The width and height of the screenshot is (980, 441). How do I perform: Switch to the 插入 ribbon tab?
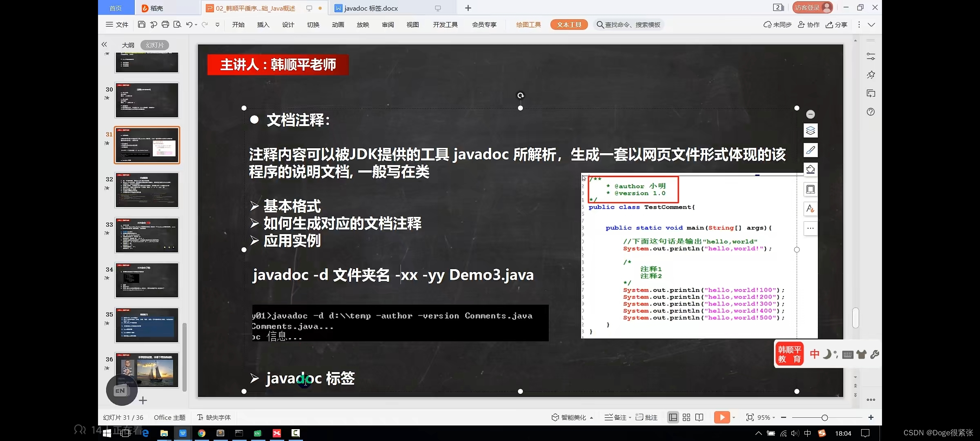click(263, 24)
